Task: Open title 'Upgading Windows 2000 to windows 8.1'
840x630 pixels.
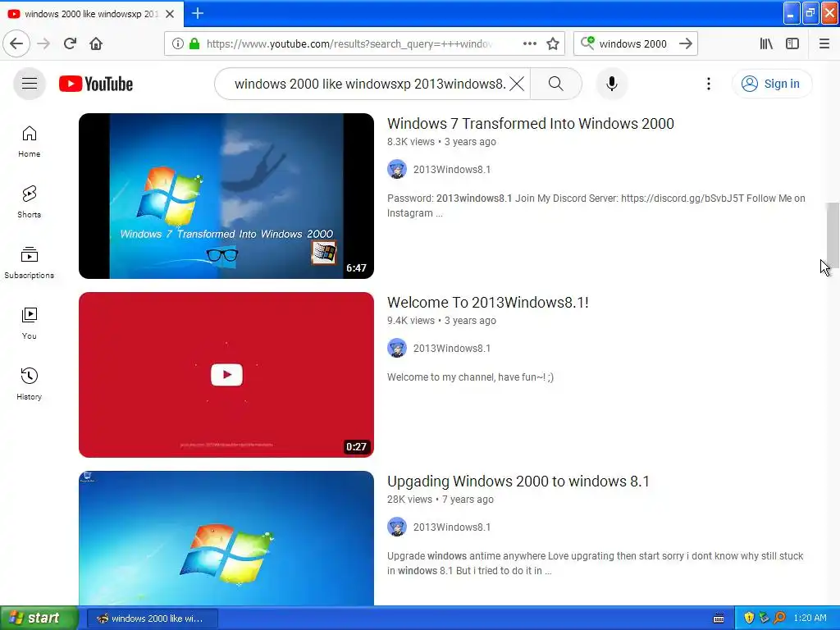Action: click(x=518, y=482)
